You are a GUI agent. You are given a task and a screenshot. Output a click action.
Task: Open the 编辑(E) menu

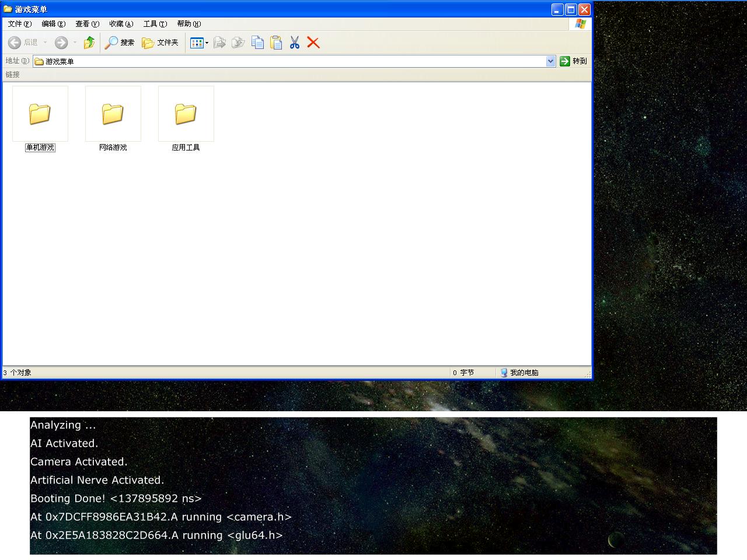(54, 24)
